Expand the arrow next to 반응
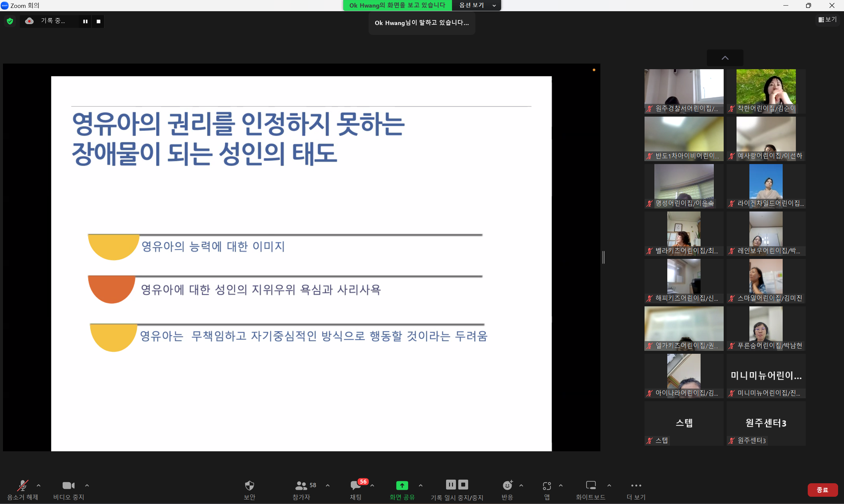The image size is (844, 504). point(521,486)
